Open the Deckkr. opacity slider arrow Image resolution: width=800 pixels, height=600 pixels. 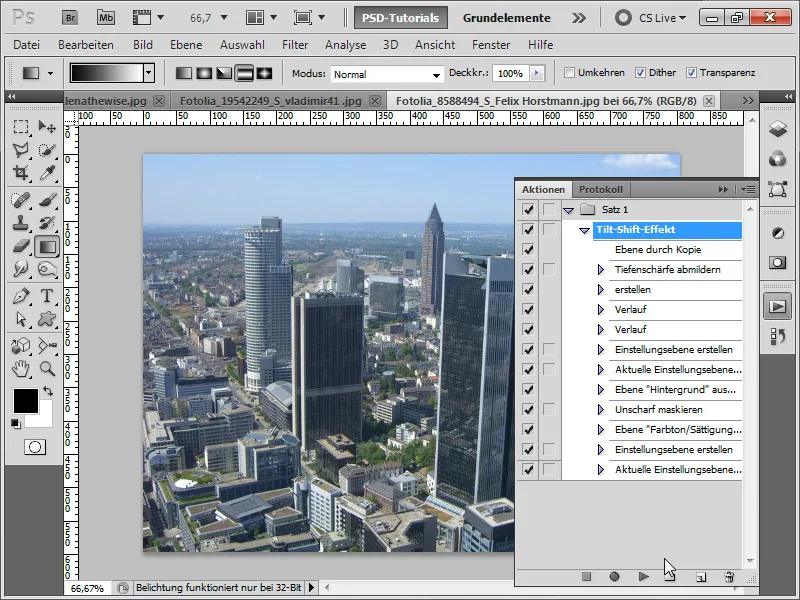click(x=537, y=73)
